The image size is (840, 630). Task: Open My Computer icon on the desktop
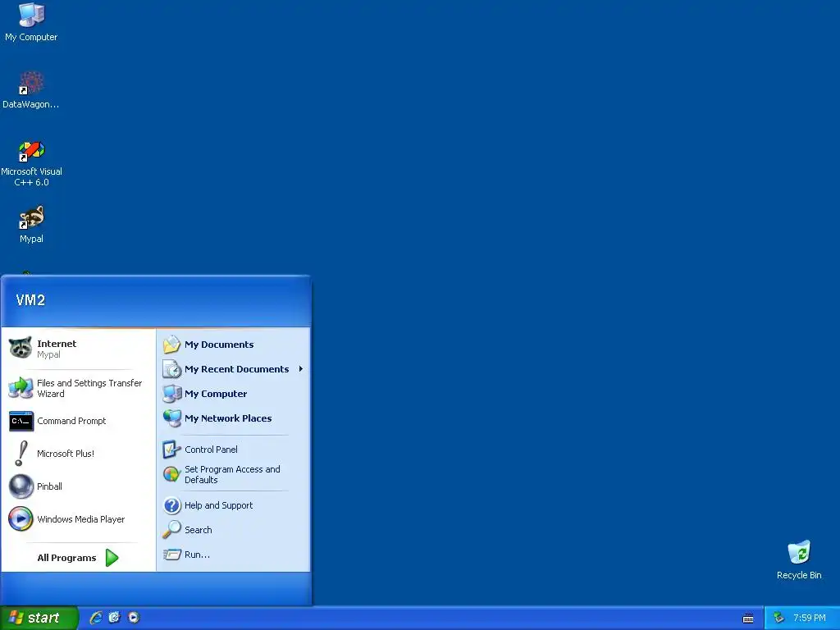tap(31, 21)
